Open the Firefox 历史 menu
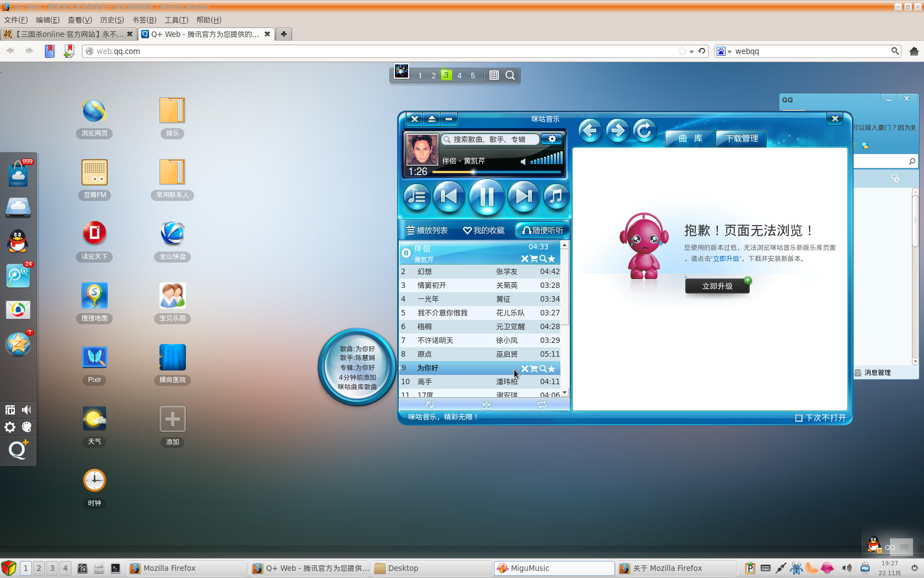Viewport: 924px width, 578px height. coord(112,20)
